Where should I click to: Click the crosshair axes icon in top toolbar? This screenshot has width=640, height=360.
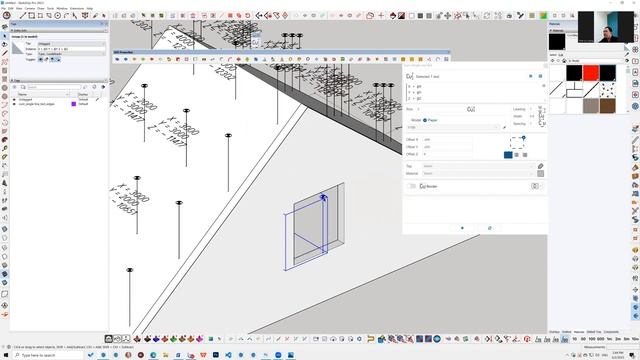[x=381, y=16]
